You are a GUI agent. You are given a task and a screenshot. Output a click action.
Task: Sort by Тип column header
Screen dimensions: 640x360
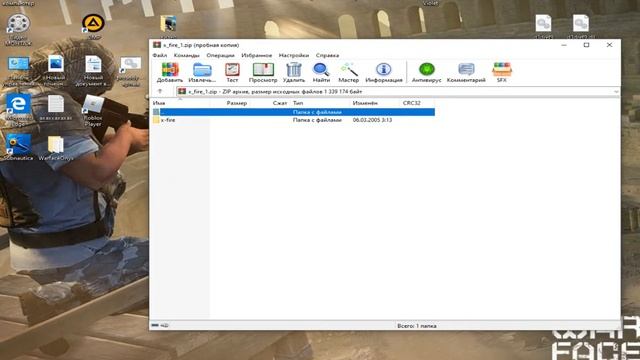click(x=298, y=103)
